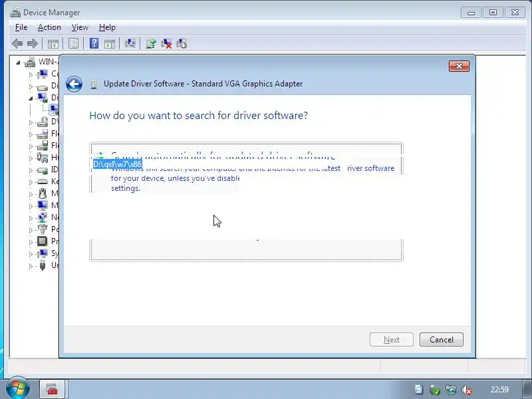Image resolution: width=532 pixels, height=399 pixels.
Task: Click the highlighted D:\qxl\w7\x86 path field
Action: (x=118, y=164)
